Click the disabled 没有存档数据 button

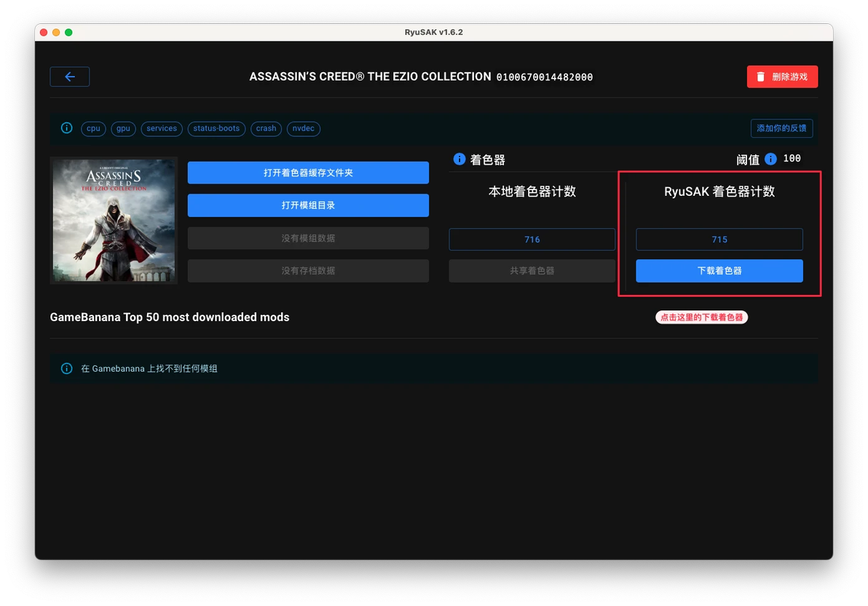pyautogui.click(x=308, y=271)
